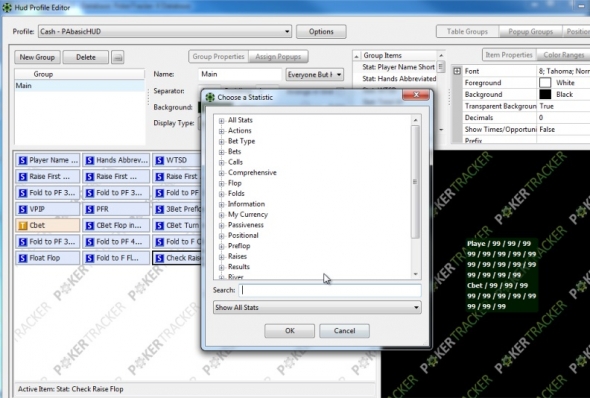Open the Profile selection dropdown
590x398 pixels.
tap(165, 32)
